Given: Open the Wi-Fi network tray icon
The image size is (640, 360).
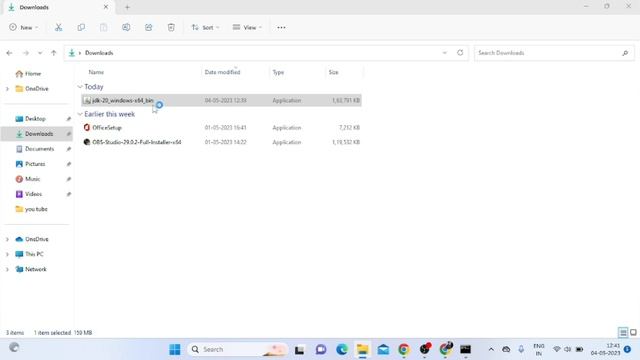Looking at the screenshot, I should click(556, 349).
